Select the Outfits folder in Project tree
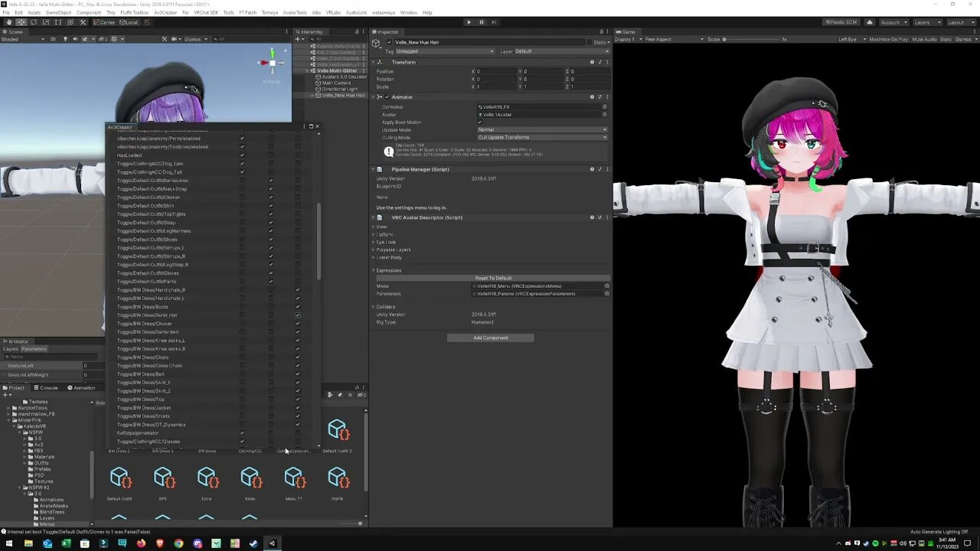Image resolution: width=980 pixels, height=551 pixels. pos(42,463)
